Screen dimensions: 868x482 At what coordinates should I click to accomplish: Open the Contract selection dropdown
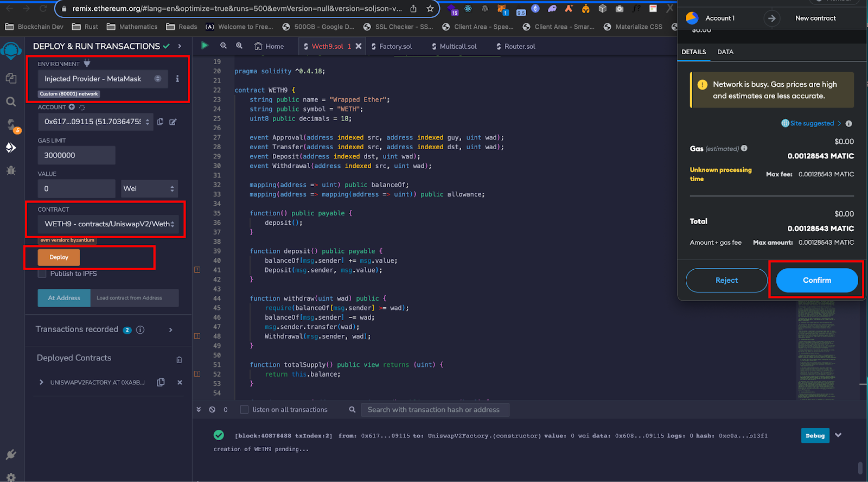[108, 224]
